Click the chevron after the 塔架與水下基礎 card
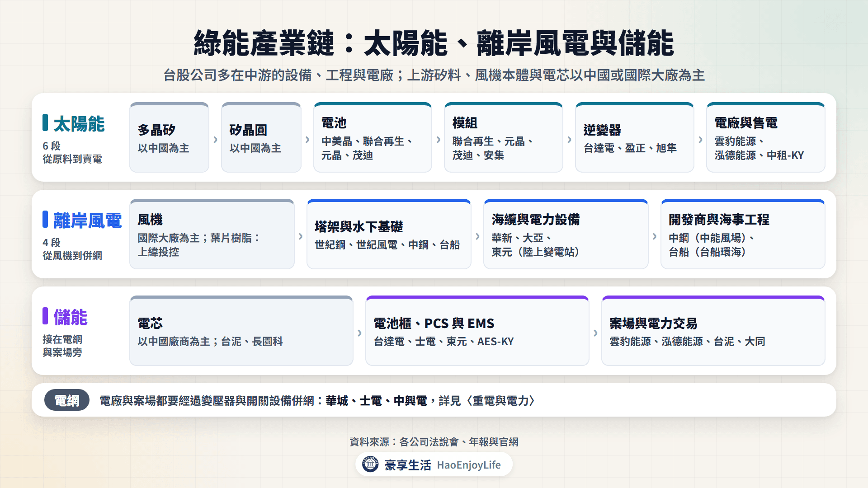The height and width of the screenshot is (488, 868). click(x=477, y=236)
